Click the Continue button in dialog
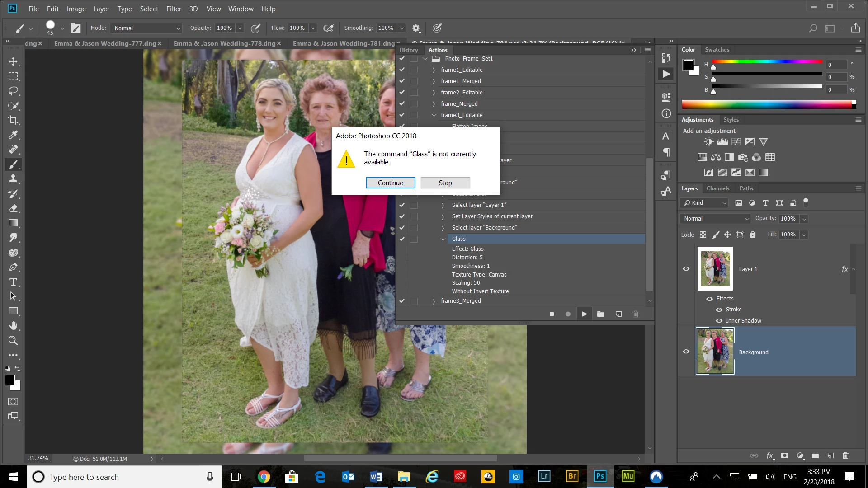This screenshot has height=488, width=868. (390, 183)
